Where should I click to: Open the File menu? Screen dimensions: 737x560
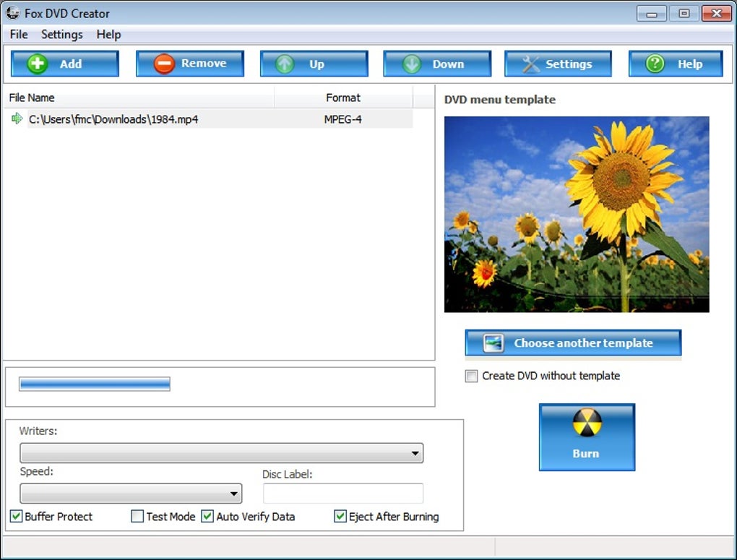click(19, 35)
